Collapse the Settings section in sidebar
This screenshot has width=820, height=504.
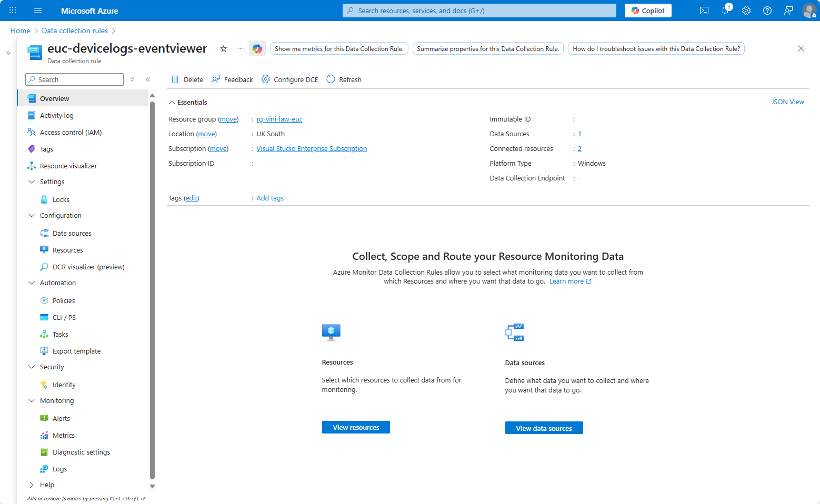[32, 182]
